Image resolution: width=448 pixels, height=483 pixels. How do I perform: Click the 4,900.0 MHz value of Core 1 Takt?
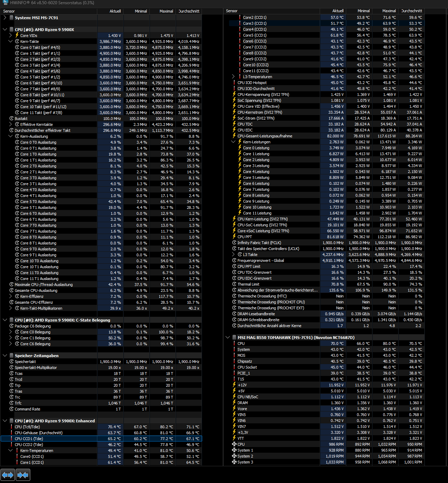click(110, 53)
